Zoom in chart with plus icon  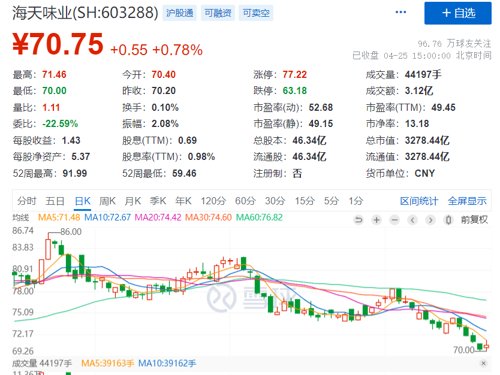click(377, 220)
